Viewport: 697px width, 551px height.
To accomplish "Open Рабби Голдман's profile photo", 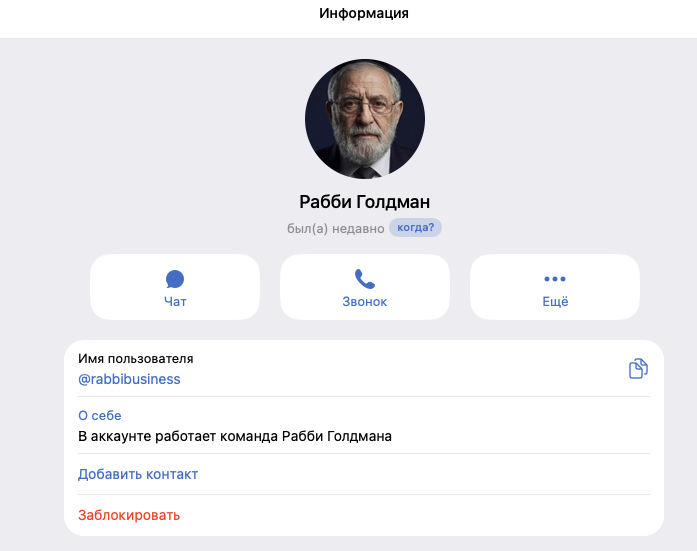I will tap(365, 119).
